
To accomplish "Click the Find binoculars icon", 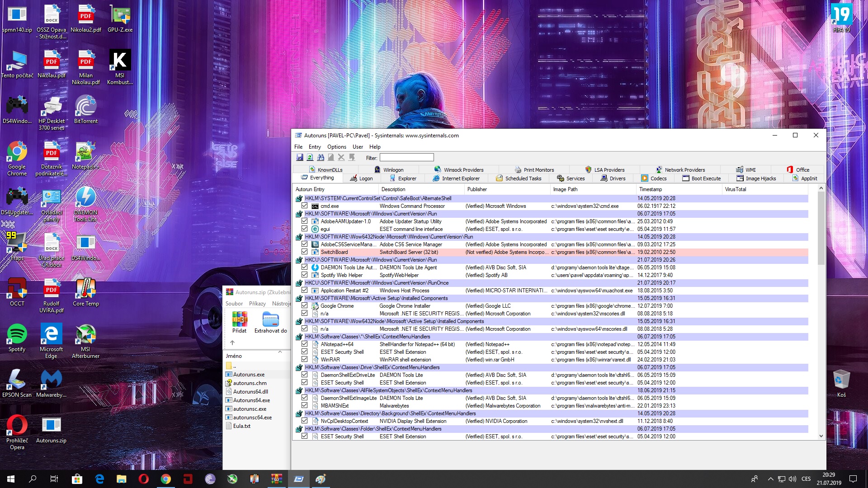I will (321, 157).
